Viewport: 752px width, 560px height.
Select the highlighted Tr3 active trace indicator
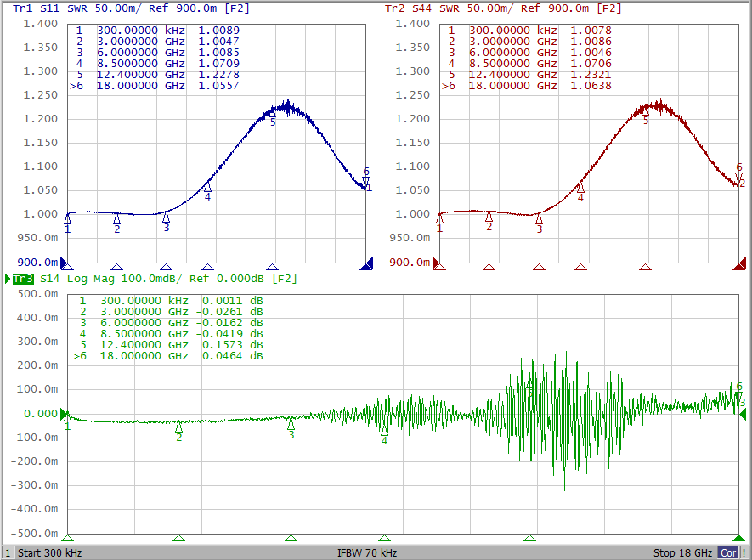22,279
